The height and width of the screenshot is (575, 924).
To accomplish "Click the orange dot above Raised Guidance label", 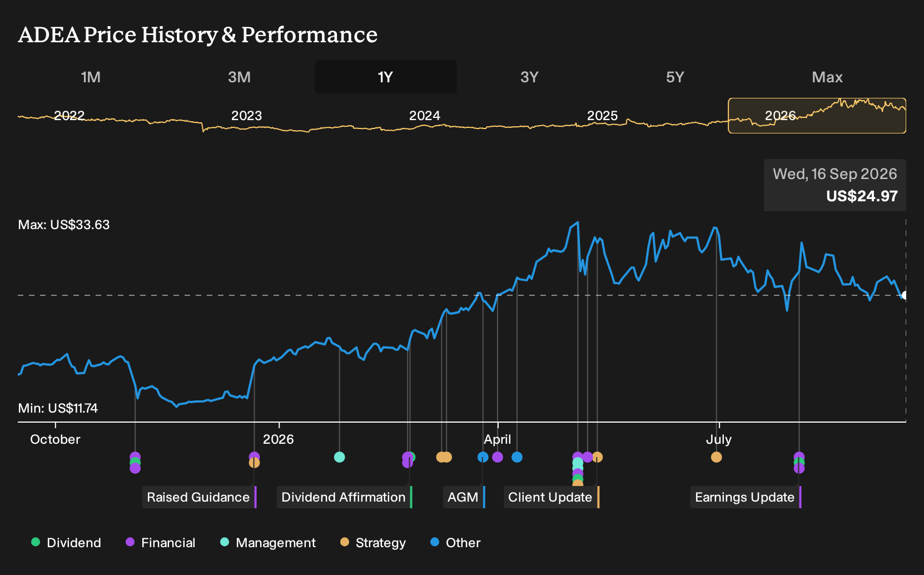I will (x=254, y=463).
